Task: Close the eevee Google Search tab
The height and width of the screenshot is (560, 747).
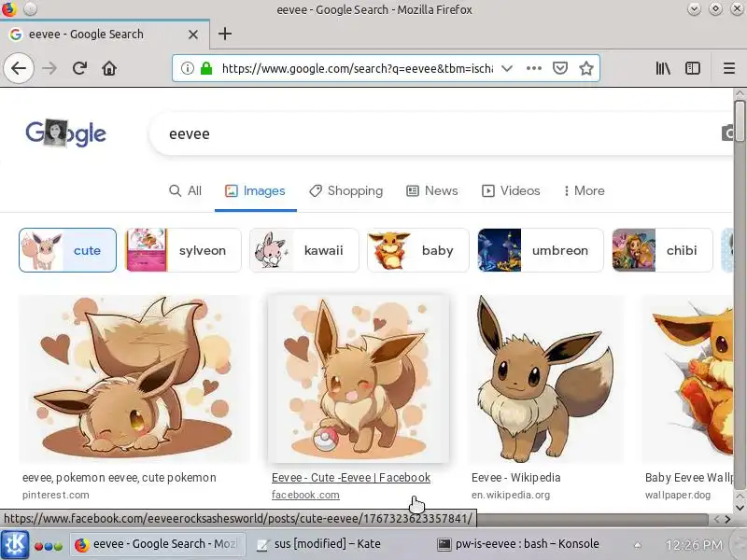Action: (193, 35)
